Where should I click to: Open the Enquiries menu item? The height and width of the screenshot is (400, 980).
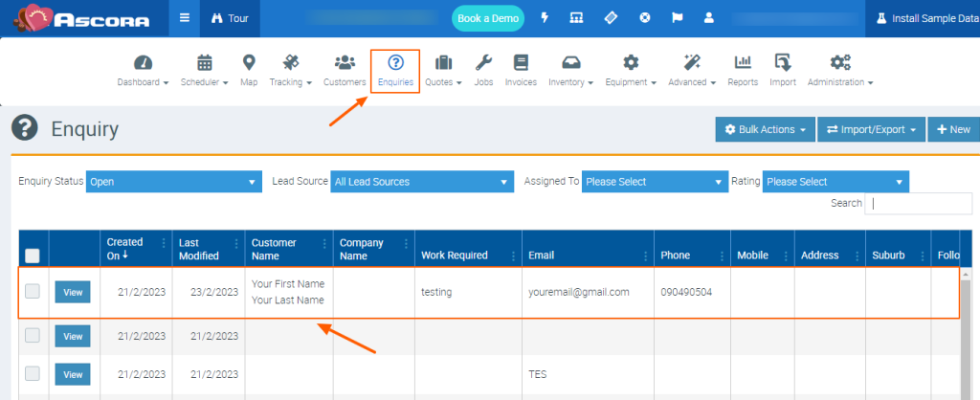[x=395, y=70]
